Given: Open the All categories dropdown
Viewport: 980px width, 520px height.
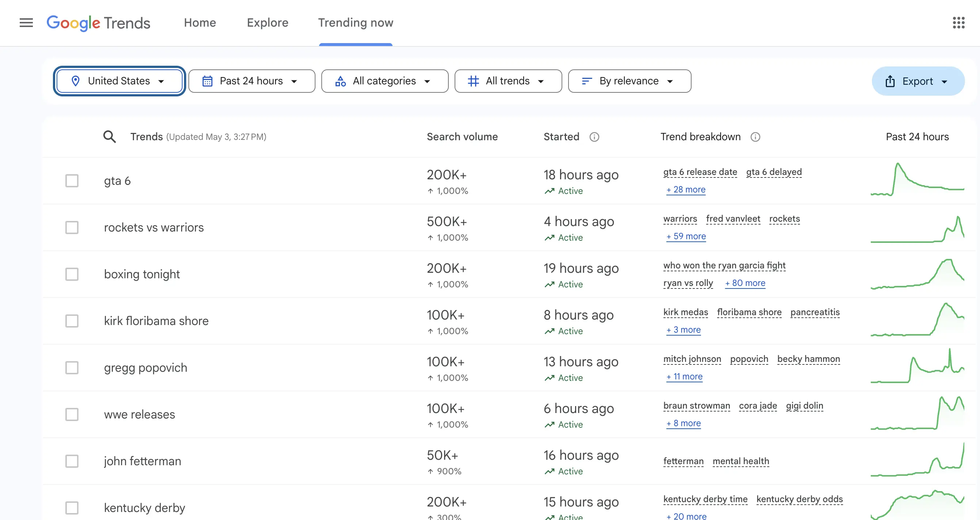Looking at the screenshot, I should click(384, 81).
